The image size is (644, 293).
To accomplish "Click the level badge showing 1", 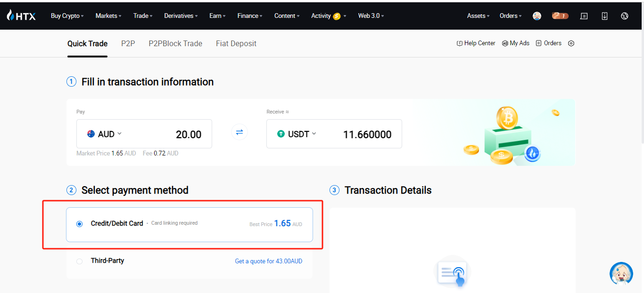I will click(560, 16).
